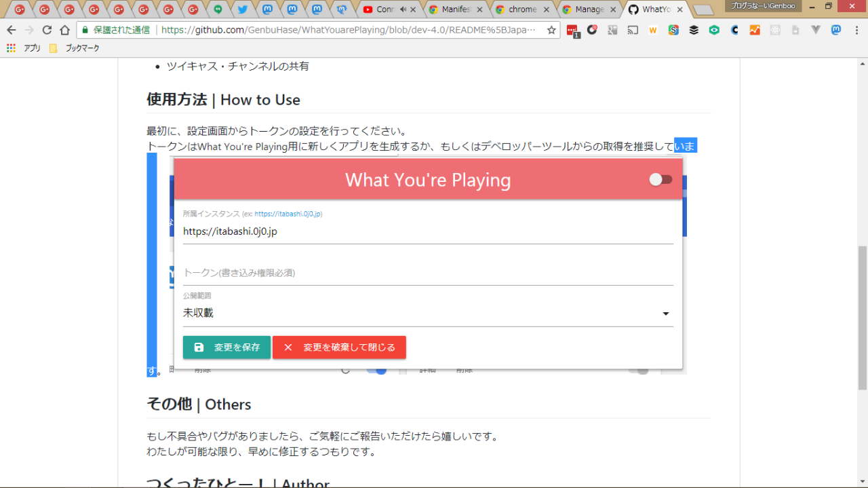Click the page's vertical scrollbar thumb

click(x=862, y=318)
